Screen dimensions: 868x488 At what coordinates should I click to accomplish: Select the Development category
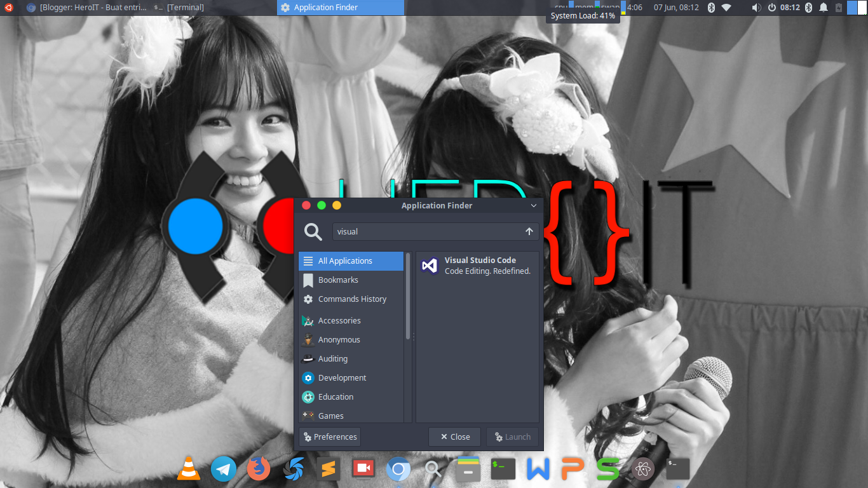pyautogui.click(x=341, y=377)
